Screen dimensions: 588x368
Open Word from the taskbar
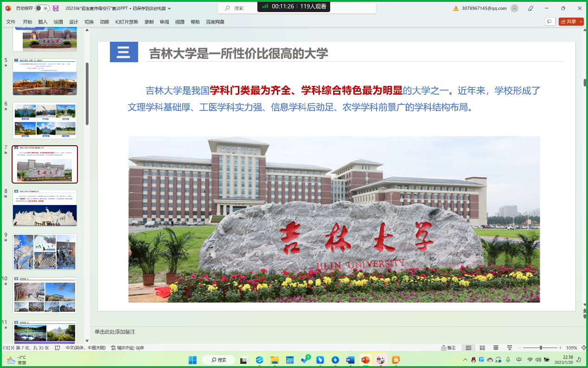tap(350, 360)
